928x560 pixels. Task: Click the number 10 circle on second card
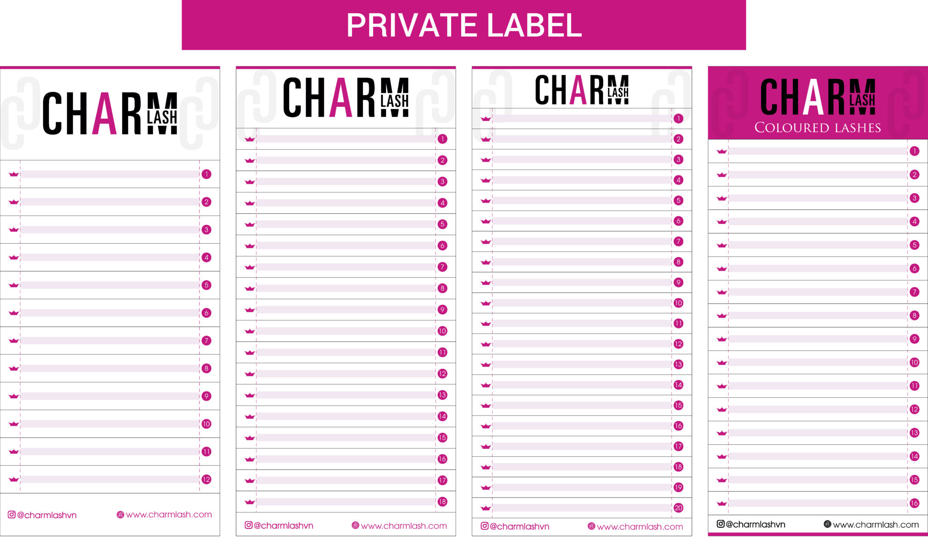(443, 331)
